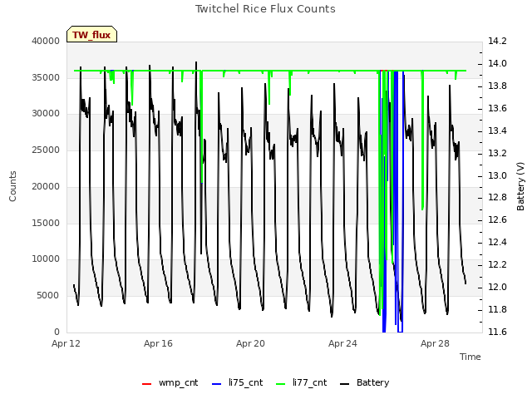Click the Battery (V) axis label
The height and width of the screenshot is (399, 532).
(x=520, y=186)
